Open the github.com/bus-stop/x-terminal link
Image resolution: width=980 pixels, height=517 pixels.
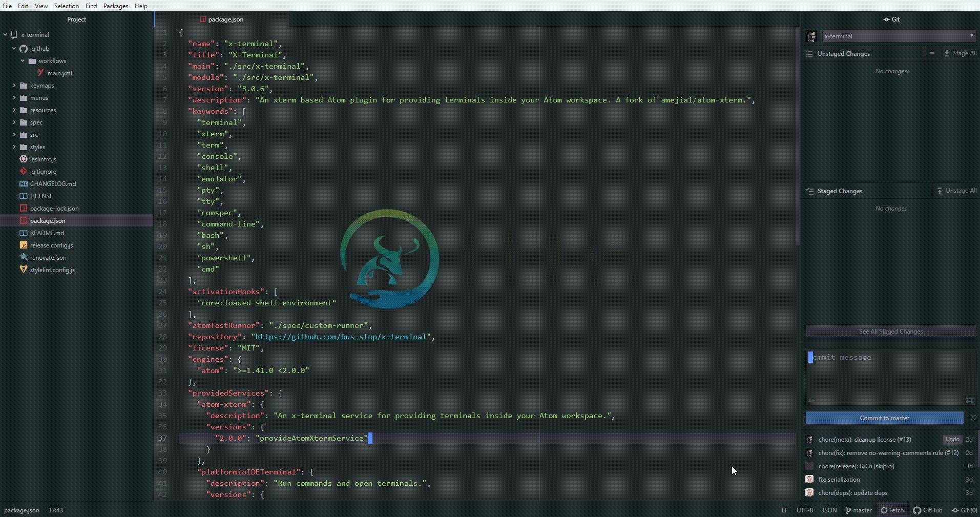click(341, 337)
